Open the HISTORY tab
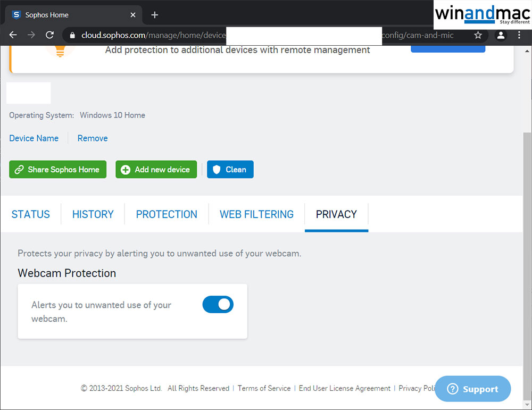 [93, 214]
